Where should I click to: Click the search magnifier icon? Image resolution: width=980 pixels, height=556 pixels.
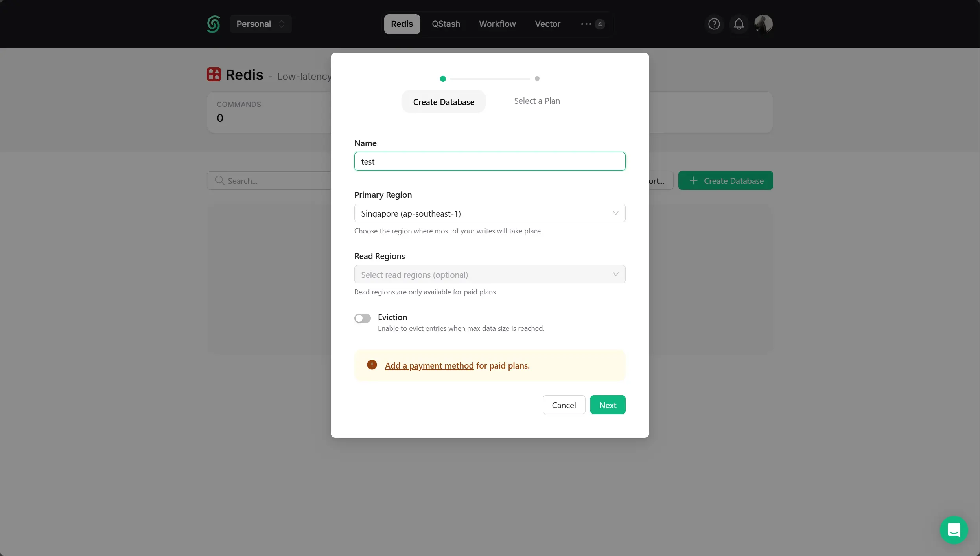click(219, 180)
